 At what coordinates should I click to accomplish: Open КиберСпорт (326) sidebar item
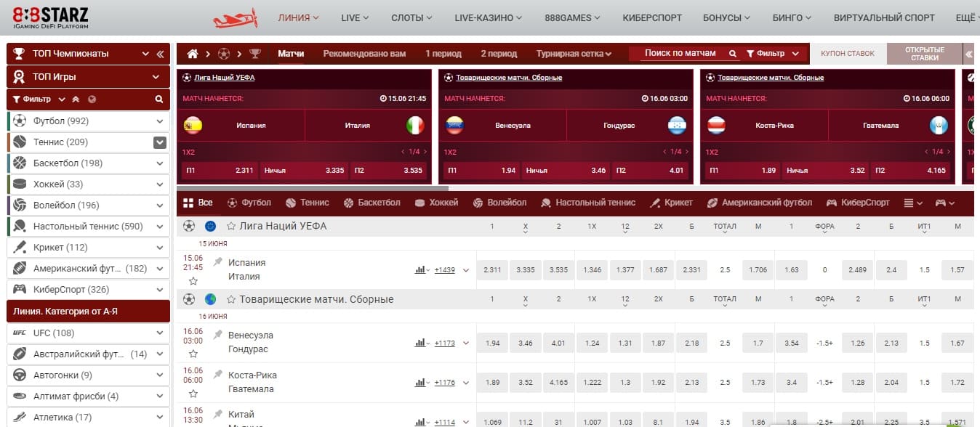(x=88, y=290)
